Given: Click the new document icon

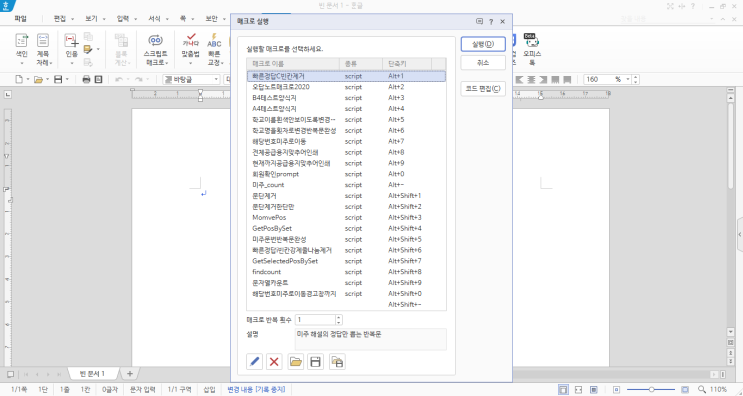Looking at the screenshot, I should [19, 80].
